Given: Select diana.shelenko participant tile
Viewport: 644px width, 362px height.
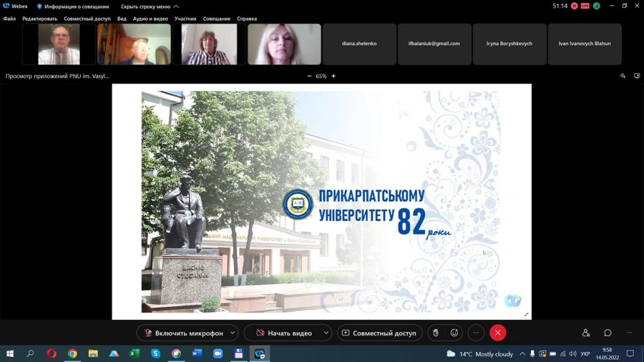Looking at the screenshot, I should tap(359, 44).
